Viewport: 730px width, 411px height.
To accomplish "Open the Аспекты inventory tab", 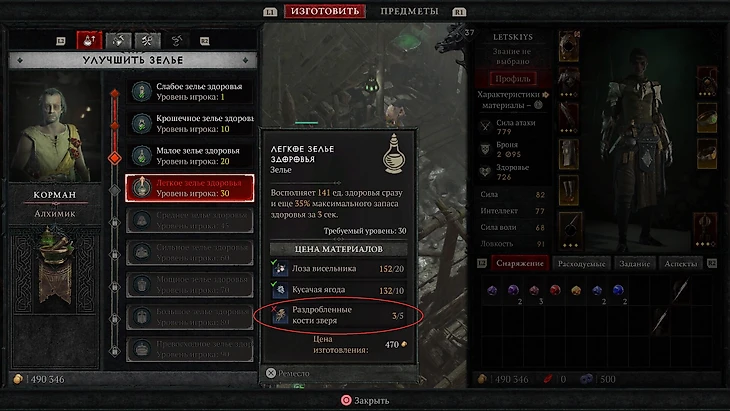I will pos(681,263).
